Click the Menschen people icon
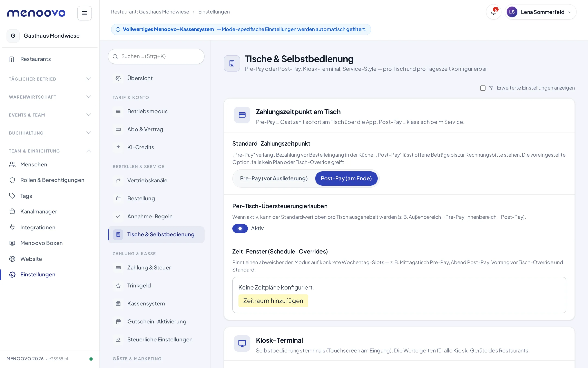Image resolution: width=588 pixels, height=368 pixels. (x=12, y=165)
